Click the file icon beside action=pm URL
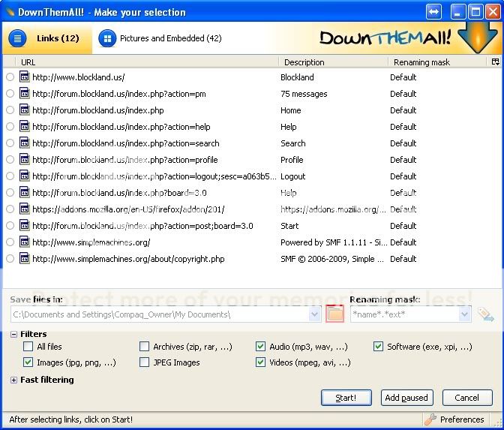Screen dimensions: 504x430 (25, 93)
